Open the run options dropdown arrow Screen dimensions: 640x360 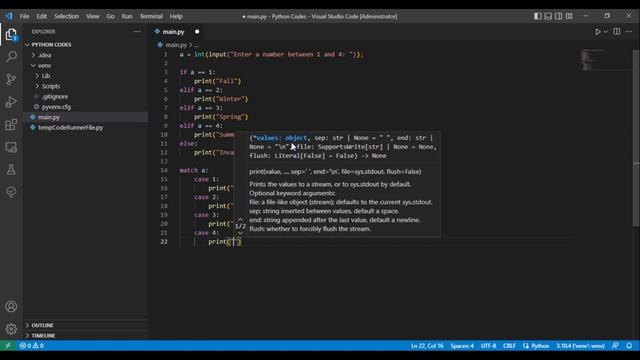(x=606, y=31)
